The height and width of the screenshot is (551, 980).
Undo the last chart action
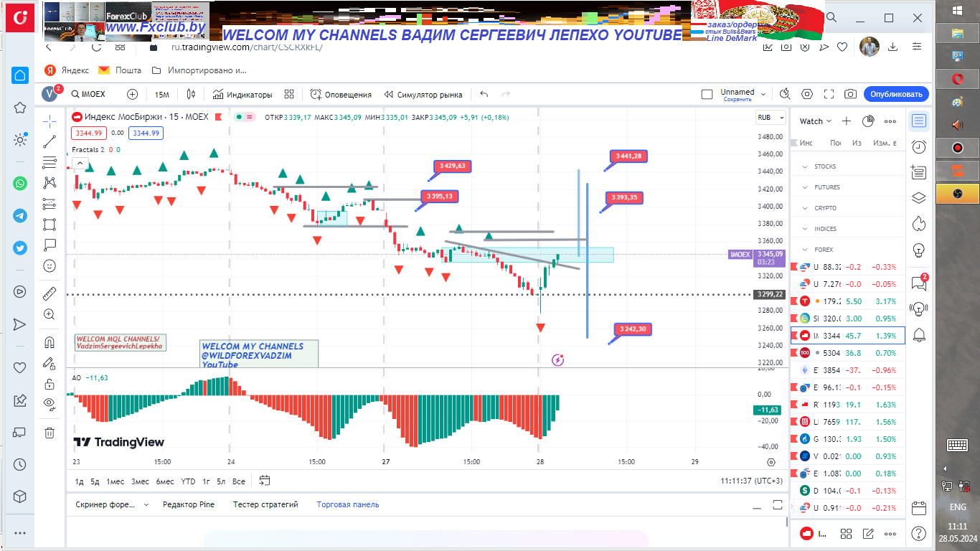point(484,94)
